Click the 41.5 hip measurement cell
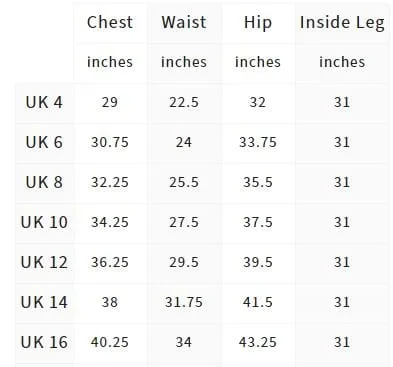The height and width of the screenshot is (367, 393). (258, 302)
